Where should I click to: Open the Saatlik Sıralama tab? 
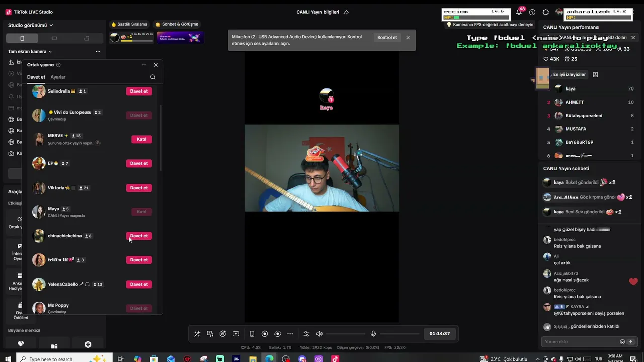(x=129, y=24)
